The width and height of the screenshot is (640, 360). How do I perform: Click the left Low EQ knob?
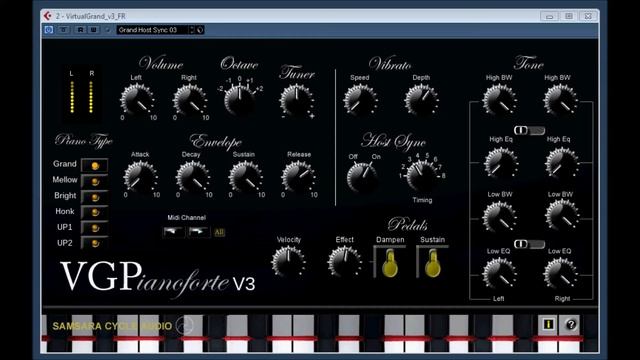click(499, 274)
